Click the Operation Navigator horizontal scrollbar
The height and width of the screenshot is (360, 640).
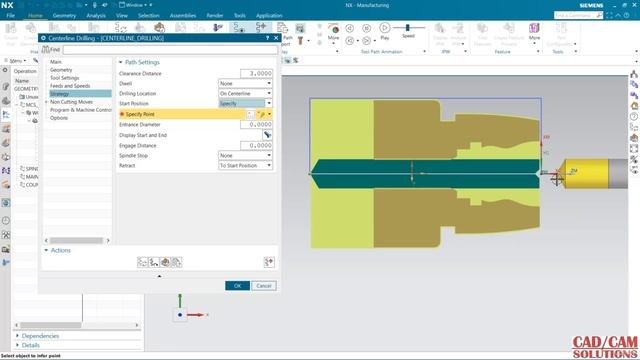(51, 325)
